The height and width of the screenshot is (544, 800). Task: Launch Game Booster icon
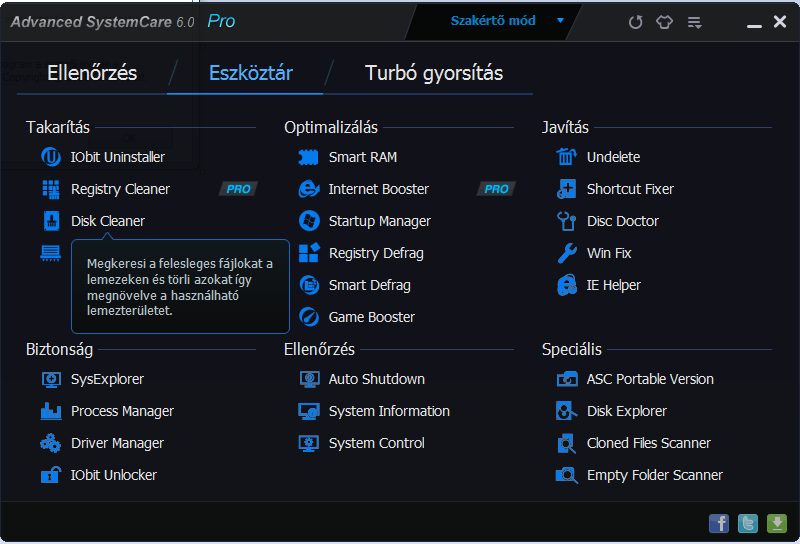click(309, 317)
